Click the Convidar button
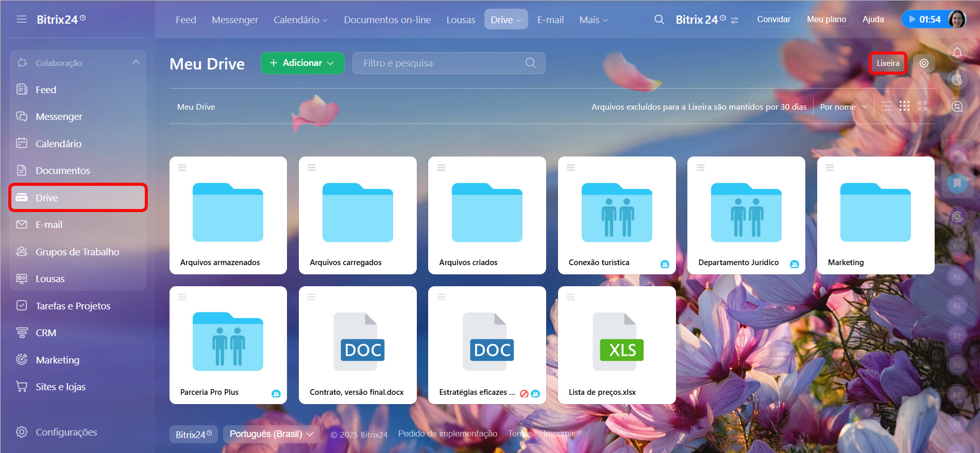980x453 pixels. pyautogui.click(x=773, y=20)
